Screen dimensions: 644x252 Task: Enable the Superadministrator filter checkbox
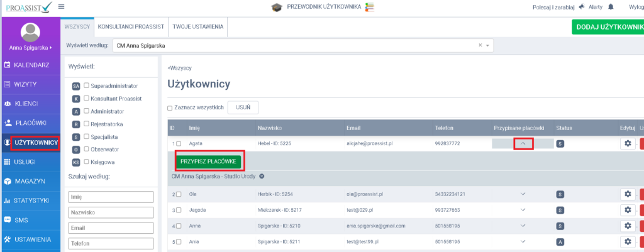coord(87,85)
